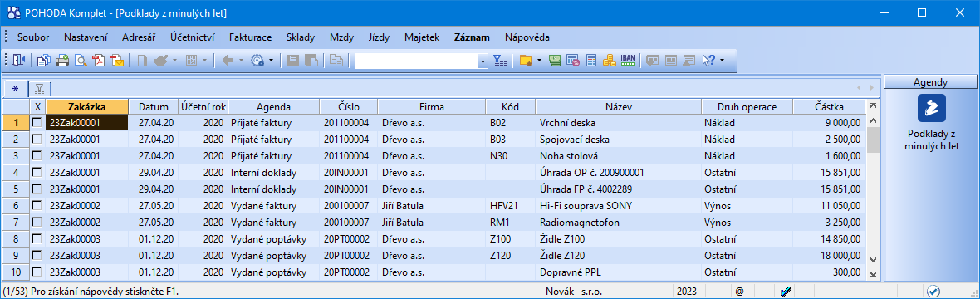The width and height of the screenshot is (980, 299).
Task: Click the greyed QR code icon
Action: click(x=191, y=61)
